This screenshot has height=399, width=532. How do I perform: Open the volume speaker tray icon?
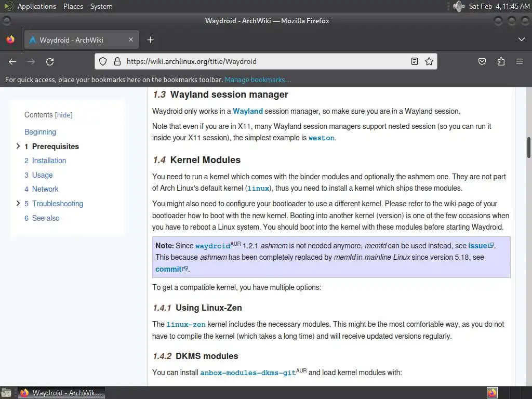459,6
